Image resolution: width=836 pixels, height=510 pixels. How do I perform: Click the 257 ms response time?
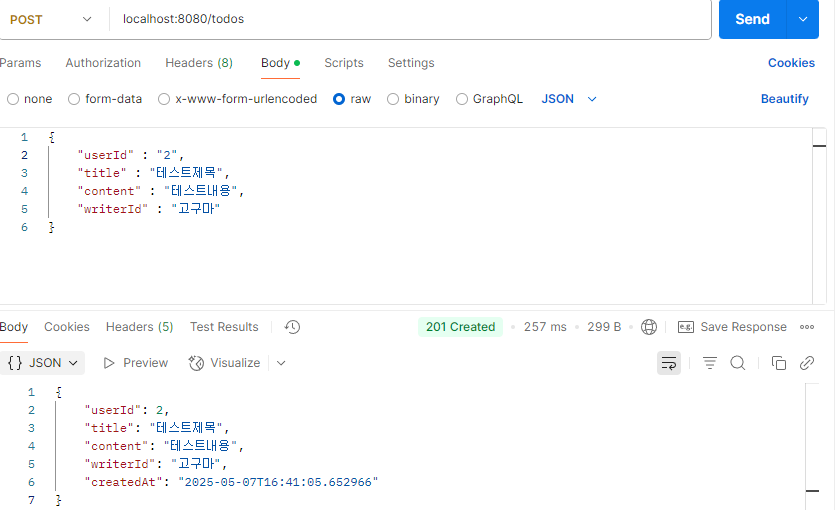tap(545, 327)
